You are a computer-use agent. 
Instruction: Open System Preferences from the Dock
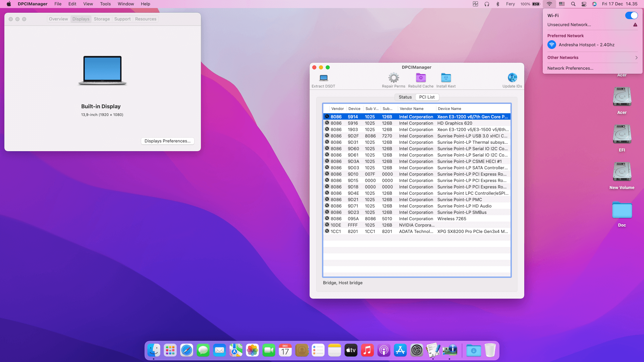point(417,350)
